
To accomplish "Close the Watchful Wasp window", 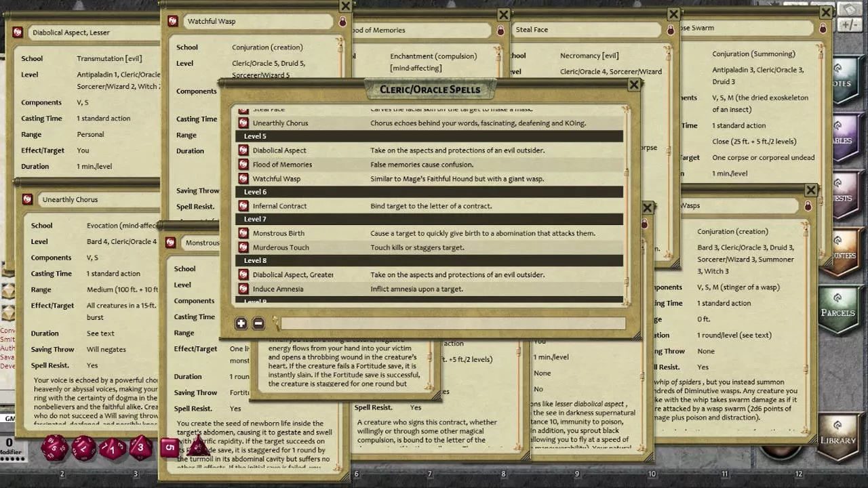I will click(346, 6).
